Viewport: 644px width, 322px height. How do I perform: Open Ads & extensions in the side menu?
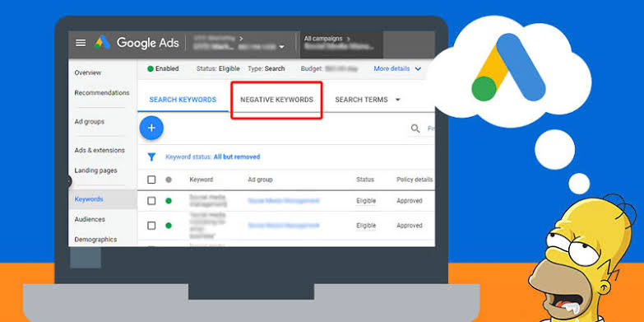click(100, 150)
